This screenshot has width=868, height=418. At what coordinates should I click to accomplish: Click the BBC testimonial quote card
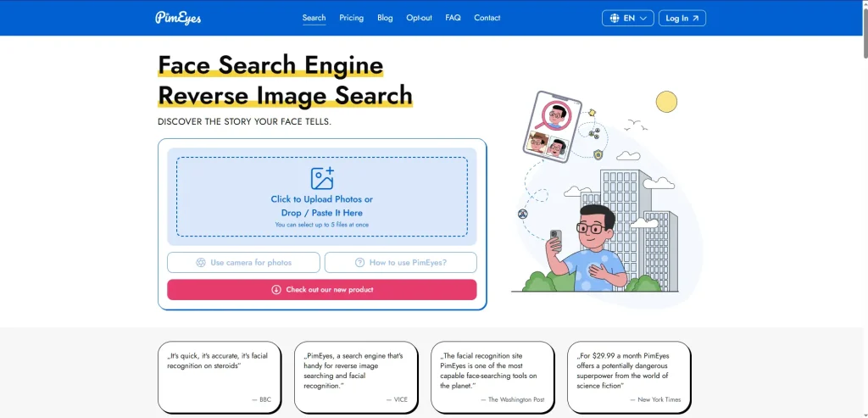(x=219, y=376)
